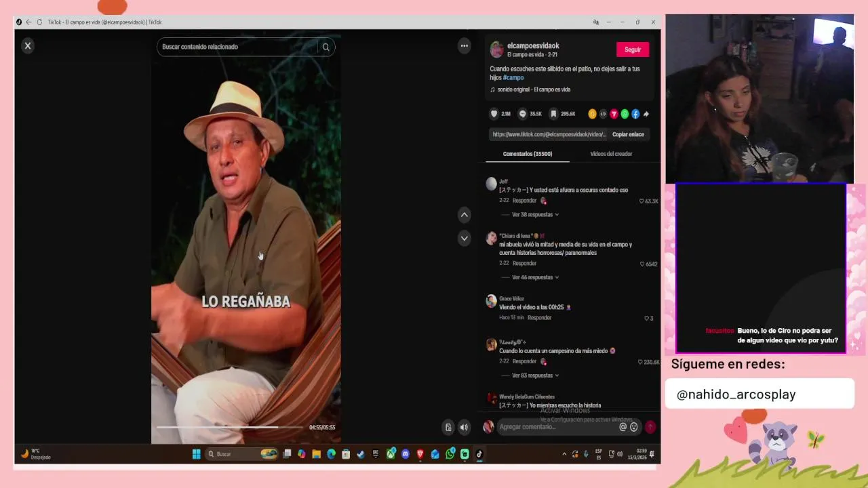The width and height of the screenshot is (868, 488).
Task: Open the TikTok app icon in the taskbar
Action: coord(479,454)
